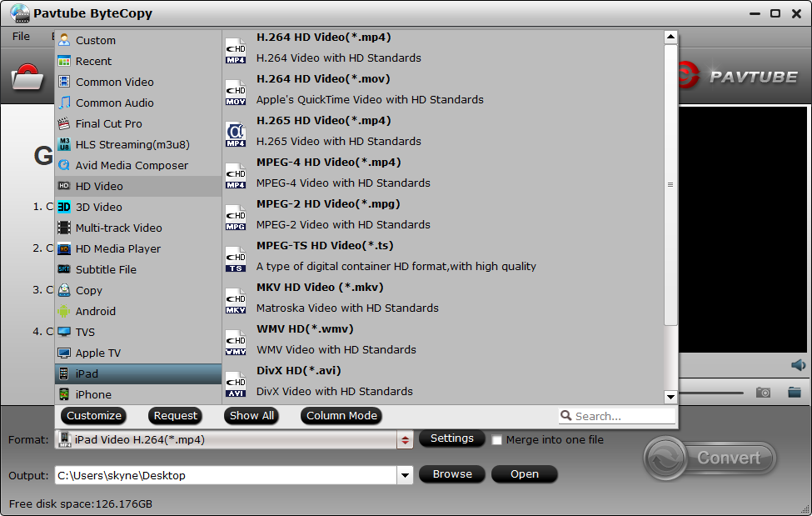
Task: Click the MKV HD format icon
Action: pyautogui.click(x=236, y=301)
